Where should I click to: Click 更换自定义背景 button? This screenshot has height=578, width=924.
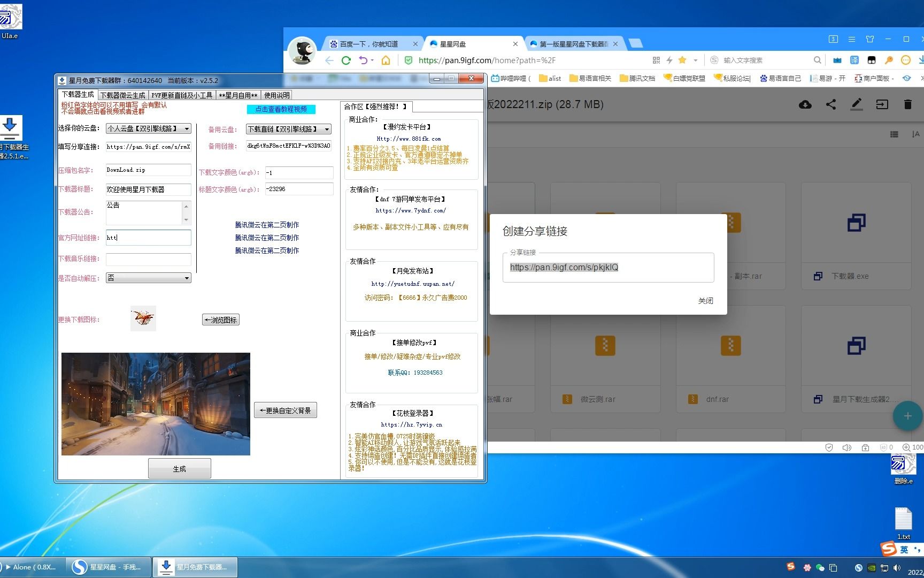(x=286, y=410)
